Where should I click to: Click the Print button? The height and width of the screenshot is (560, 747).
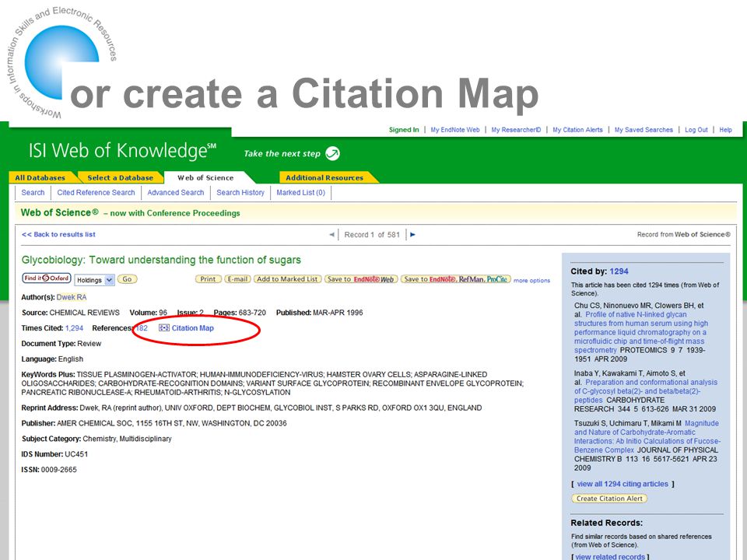coord(209,279)
